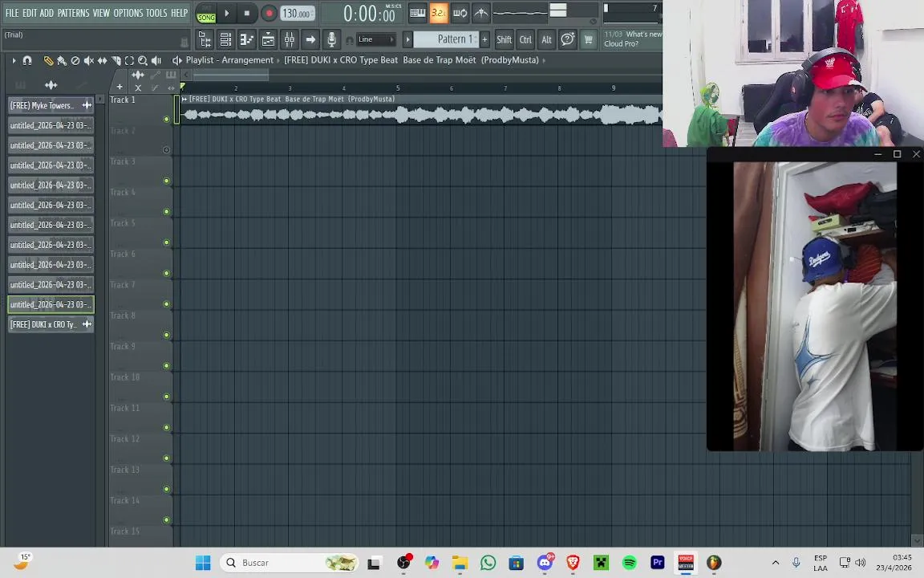
Task: Open Spotify from the taskbar
Action: click(630, 563)
